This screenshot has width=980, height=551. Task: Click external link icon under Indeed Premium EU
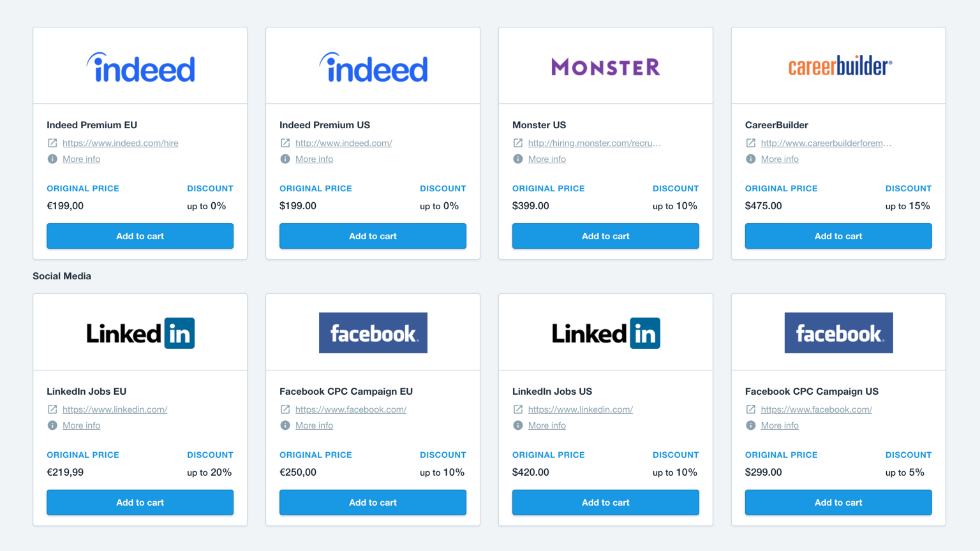52,143
